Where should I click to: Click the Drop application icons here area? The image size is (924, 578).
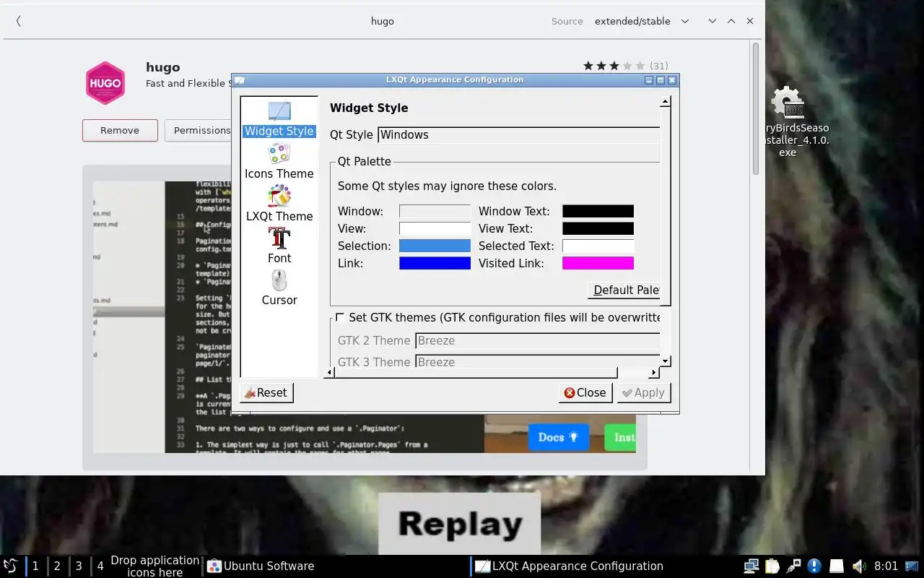(x=154, y=566)
